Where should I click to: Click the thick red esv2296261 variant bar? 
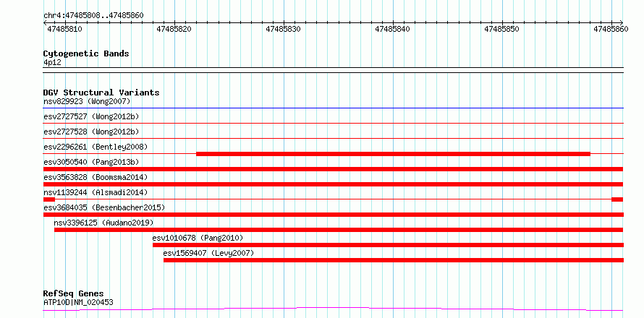pyautogui.click(x=393, y=154)
